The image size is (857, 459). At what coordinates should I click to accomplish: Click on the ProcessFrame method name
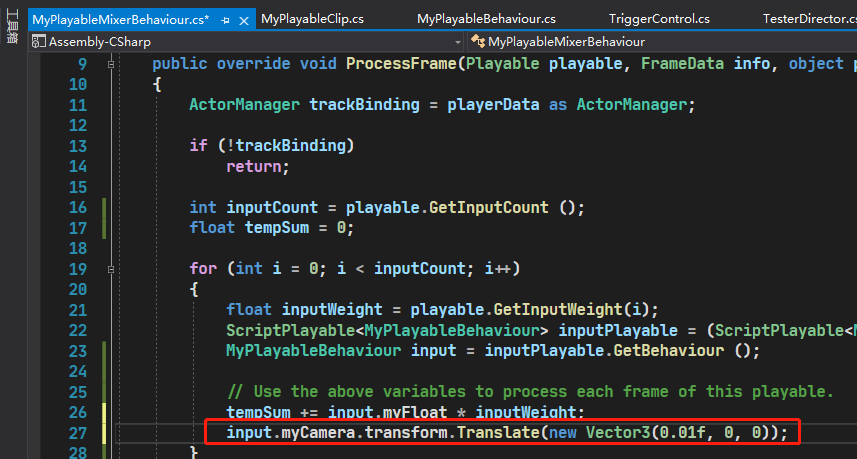[401, 64]
